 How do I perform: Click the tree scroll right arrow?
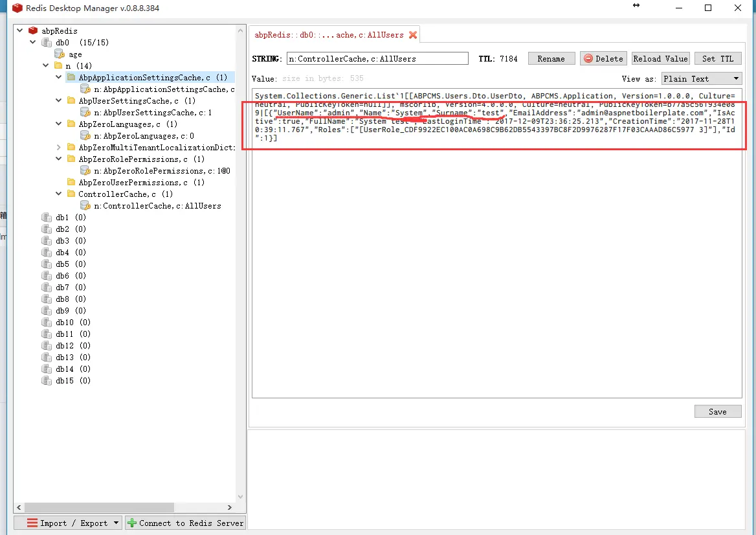[230, 508]
